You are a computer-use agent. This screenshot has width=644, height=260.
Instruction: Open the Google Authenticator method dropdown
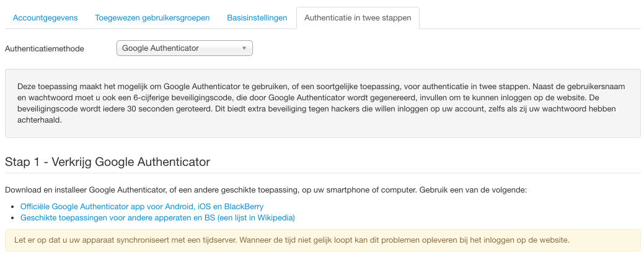click(x=180, y=48)
